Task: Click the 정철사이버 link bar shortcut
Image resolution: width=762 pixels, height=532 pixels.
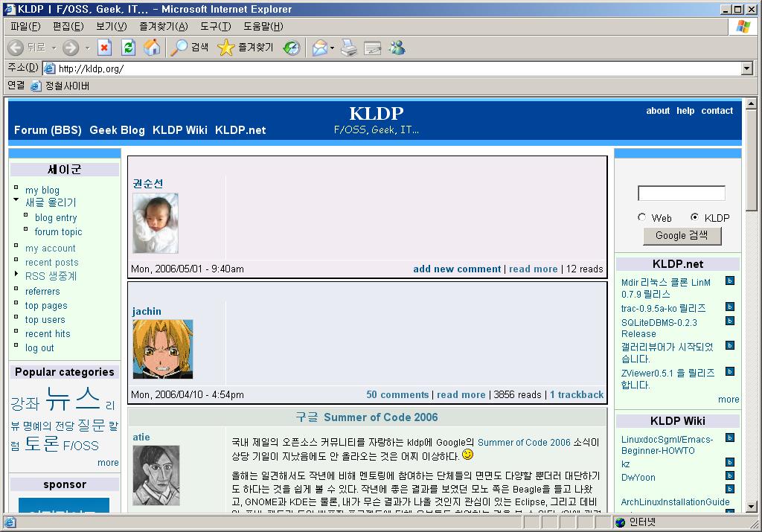Action: click(60, 86)
